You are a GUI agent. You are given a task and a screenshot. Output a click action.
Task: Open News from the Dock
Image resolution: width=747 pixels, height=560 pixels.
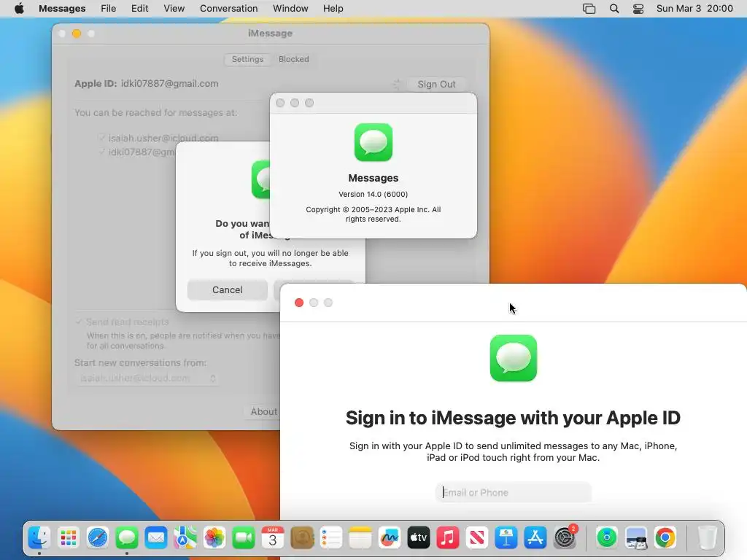pyautogui.click(x=477, y=537)
